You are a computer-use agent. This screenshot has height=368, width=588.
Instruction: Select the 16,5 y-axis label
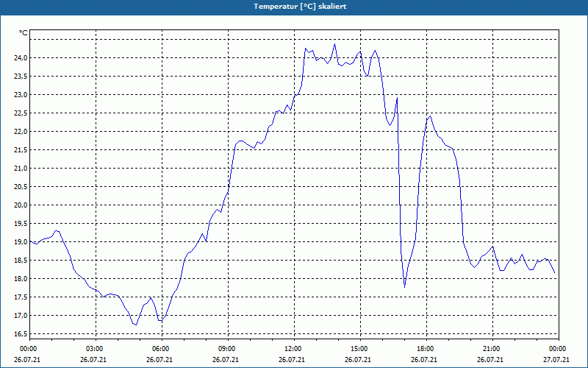21,334
